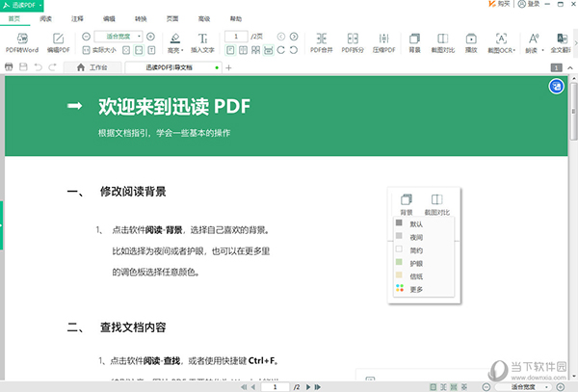Open the toolbar zoom dropdown 适合宽度
Screen dimensions: 578x392
pos(118,37)
